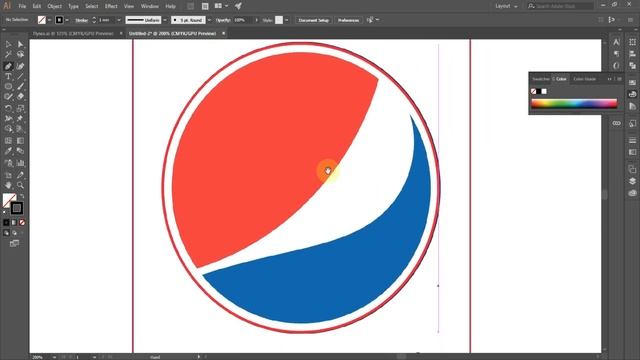Switch to the Swatches panel tab
This screenshot has width=640, height=360.
point(541,79)
